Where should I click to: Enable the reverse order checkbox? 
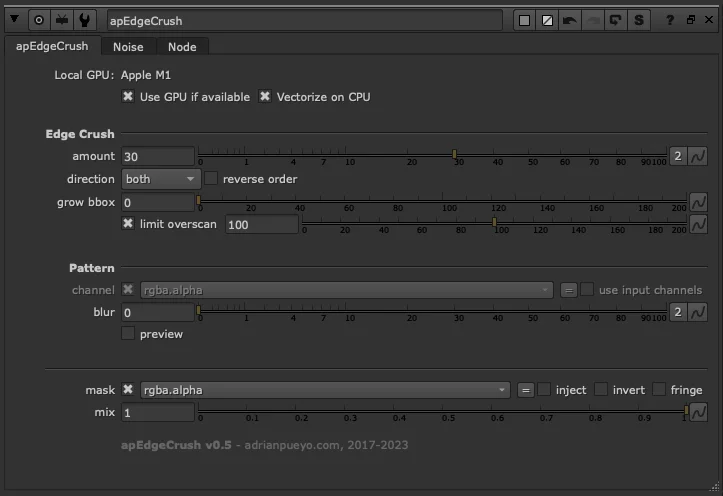click(211, 178)
